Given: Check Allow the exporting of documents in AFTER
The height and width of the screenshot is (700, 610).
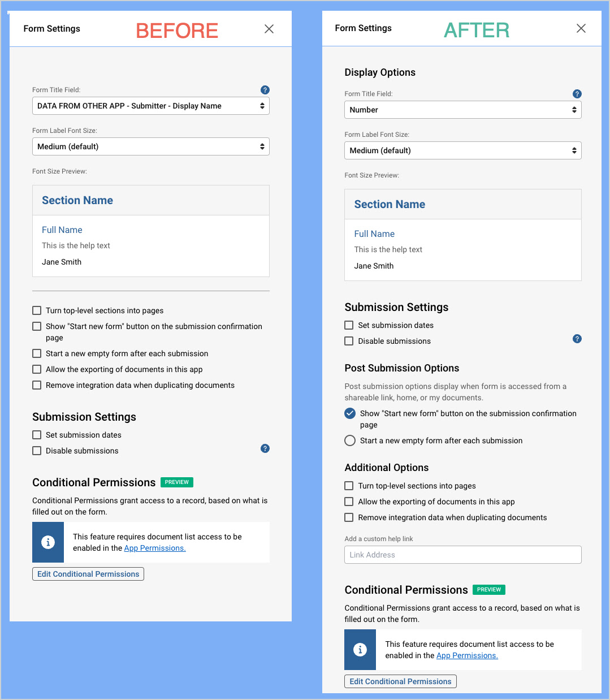Looking at the screenshot, I should point(349,502).
